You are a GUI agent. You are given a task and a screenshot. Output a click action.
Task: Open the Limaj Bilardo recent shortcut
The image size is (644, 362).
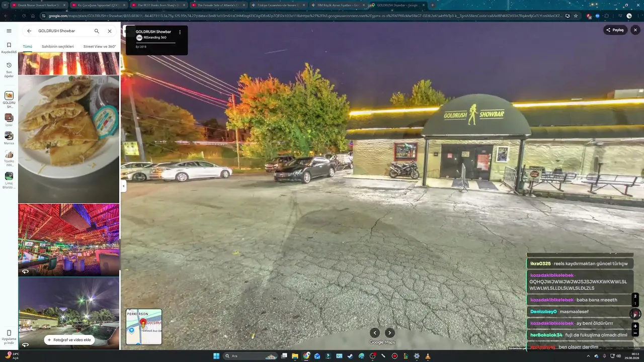coord(9,180)
